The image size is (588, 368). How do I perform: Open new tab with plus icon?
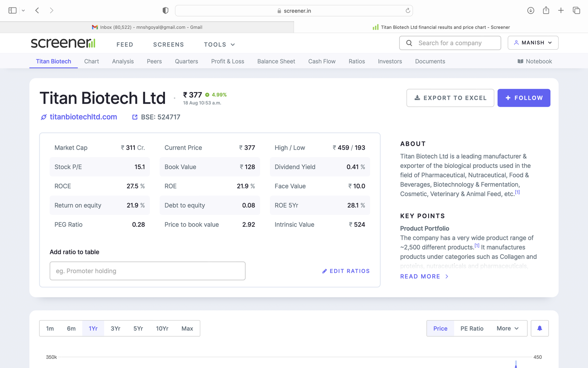[x=561, y=11]
